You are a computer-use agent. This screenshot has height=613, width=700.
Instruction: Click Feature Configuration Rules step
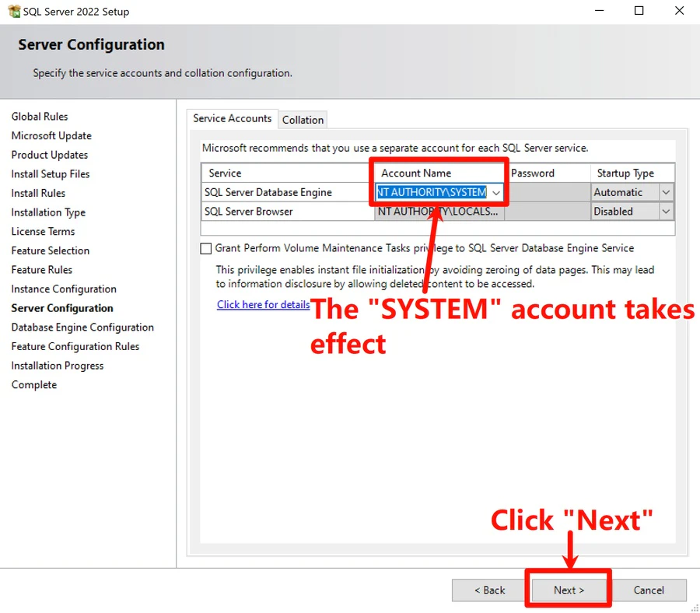[x=75, y=347]
